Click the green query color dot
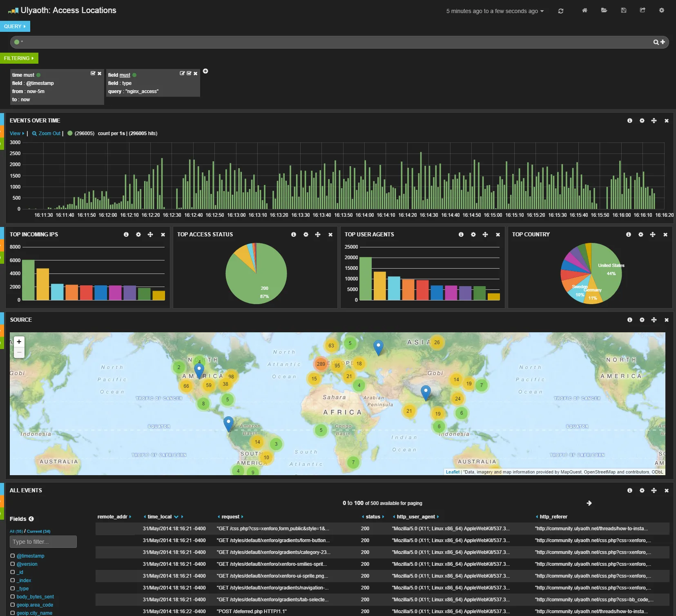Screen dimensions: 676x616 (x=17, y=42)
